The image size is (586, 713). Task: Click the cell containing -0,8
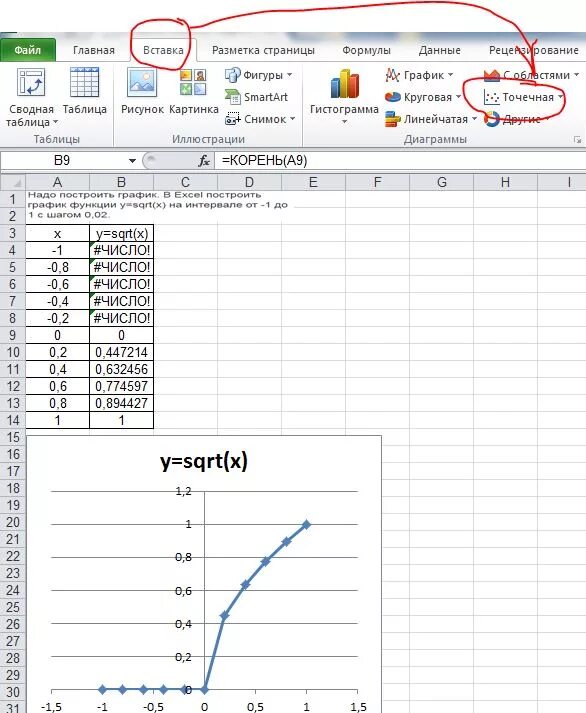tap(57, 267)
